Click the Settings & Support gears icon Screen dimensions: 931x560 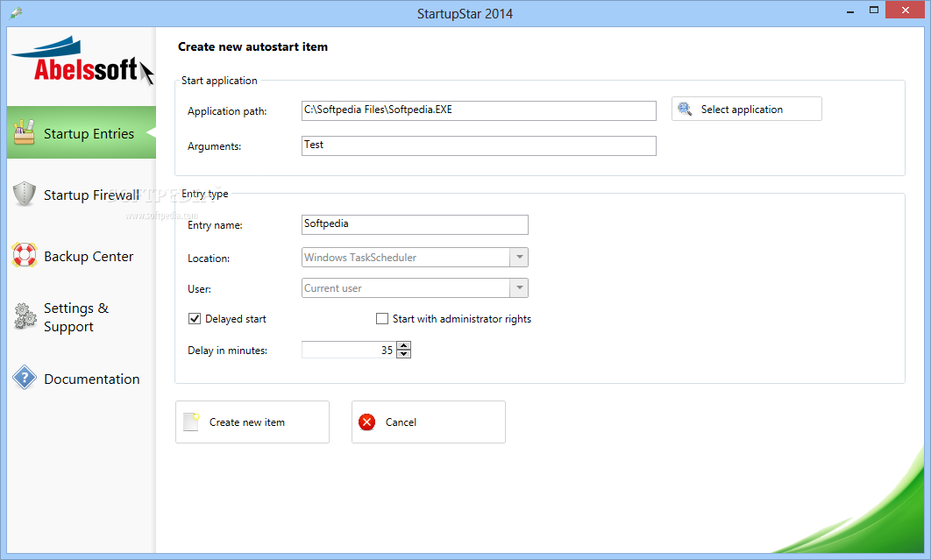pos(25,315)
